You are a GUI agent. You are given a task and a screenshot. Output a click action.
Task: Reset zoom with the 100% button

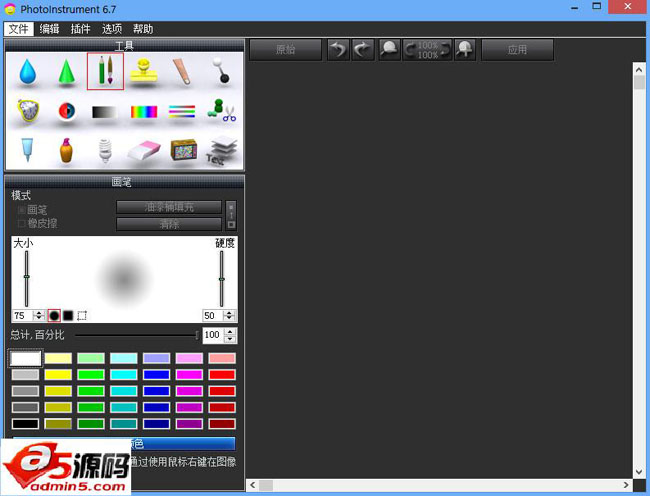(x=427, y=50)
